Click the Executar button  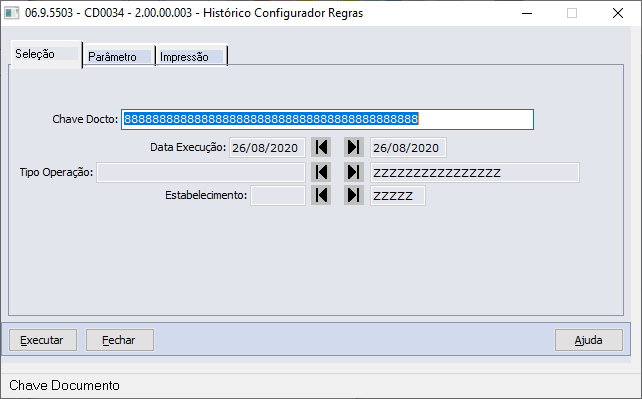43,340
